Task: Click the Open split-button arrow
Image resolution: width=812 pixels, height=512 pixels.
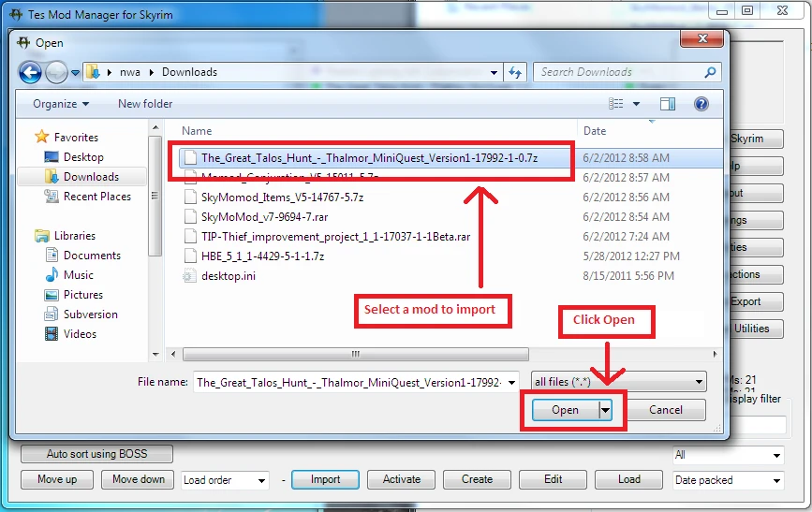Action: click(x=605, y=410)
